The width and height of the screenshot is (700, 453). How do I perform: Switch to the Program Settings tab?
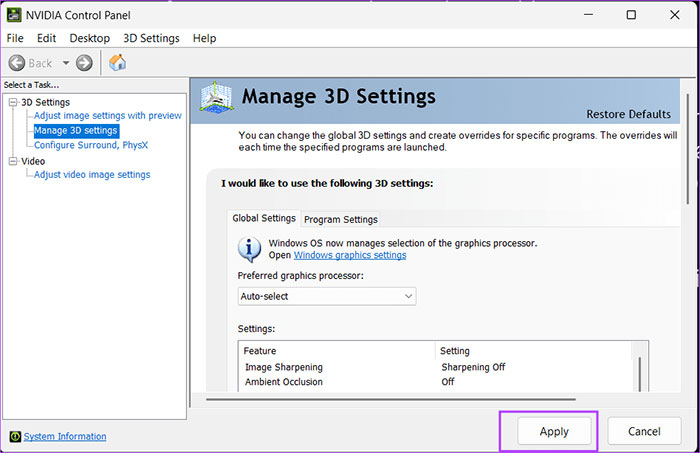(x=340, y=219)
